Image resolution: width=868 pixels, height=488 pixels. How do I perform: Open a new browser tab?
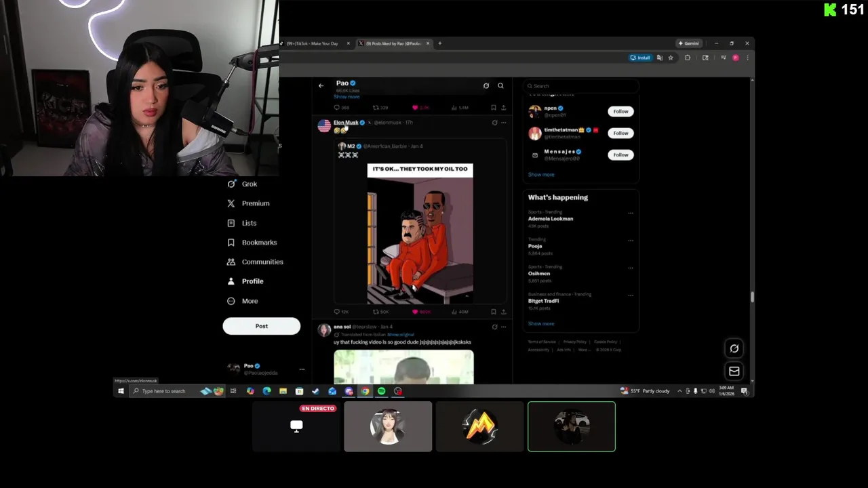439,43
